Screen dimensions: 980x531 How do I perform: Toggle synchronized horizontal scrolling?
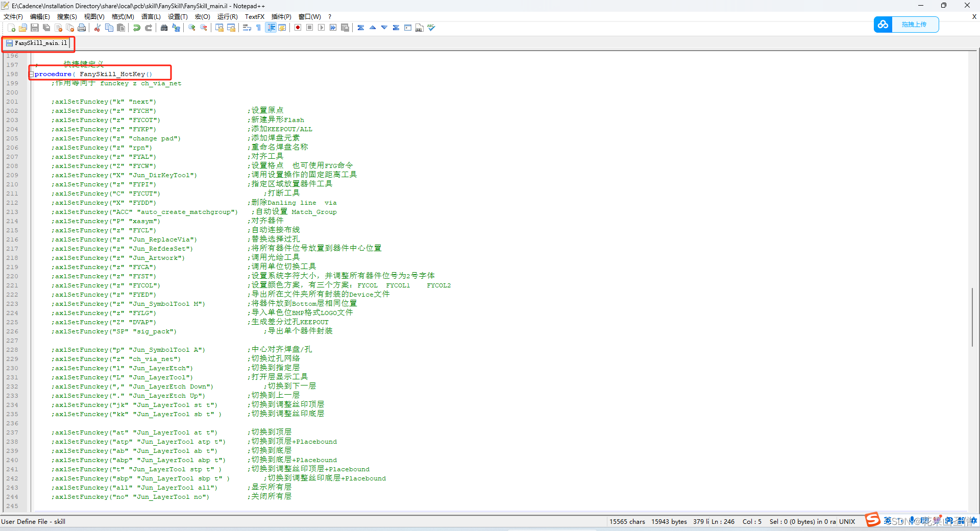(231, 28)
